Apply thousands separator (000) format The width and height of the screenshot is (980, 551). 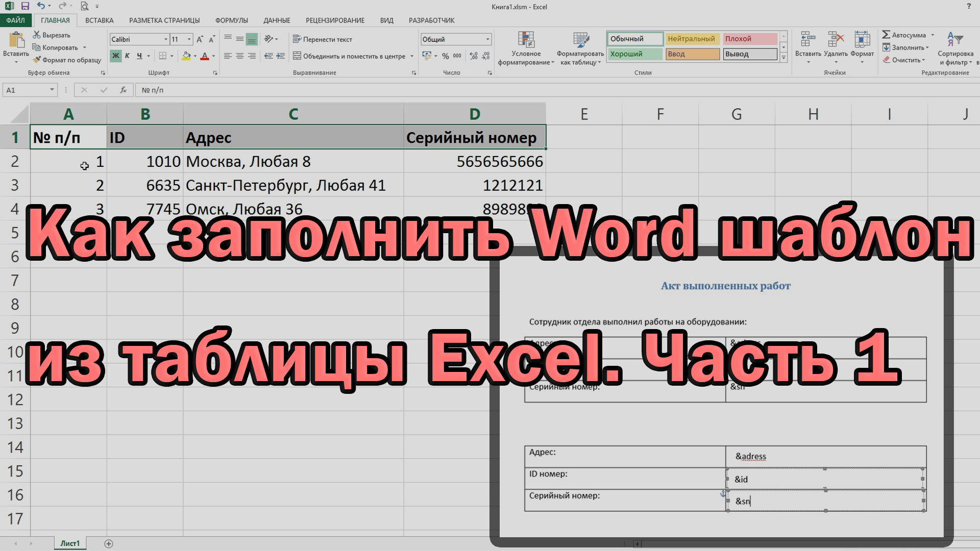pyautogui.click(x=457, y=56)
